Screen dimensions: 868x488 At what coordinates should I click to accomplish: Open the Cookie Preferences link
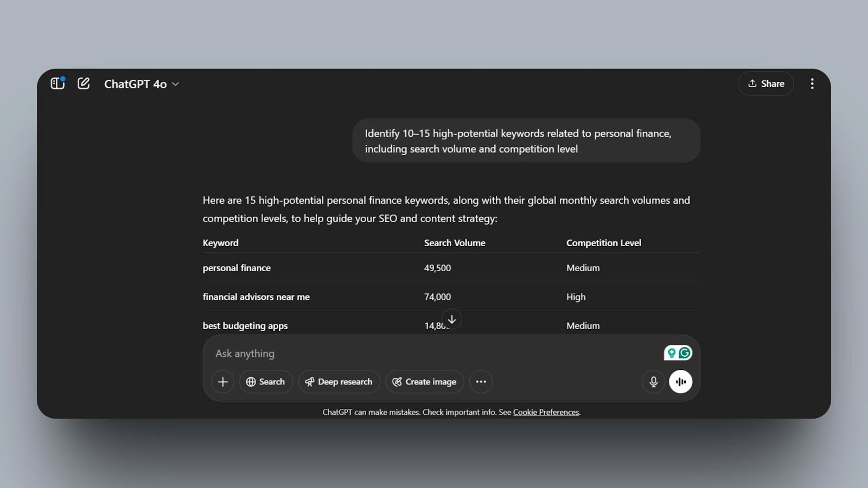[546, 412]
